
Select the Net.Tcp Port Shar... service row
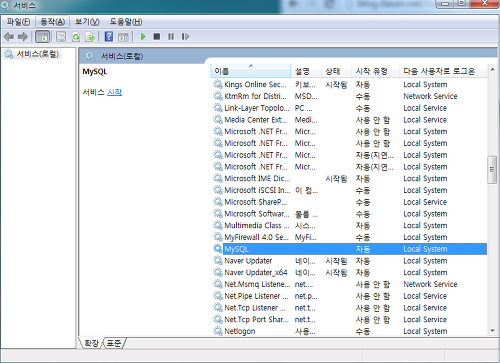pyautogui.click(x=349, y=319)
